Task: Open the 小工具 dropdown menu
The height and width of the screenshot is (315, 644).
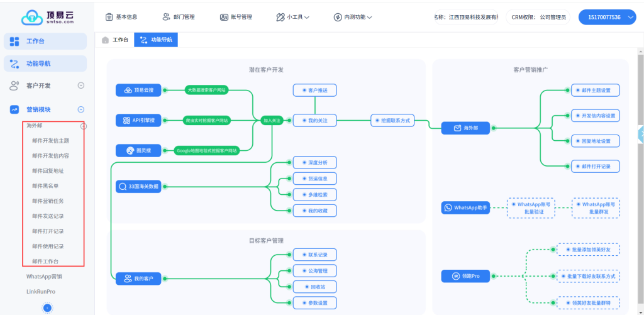Action: pos(292,17)
